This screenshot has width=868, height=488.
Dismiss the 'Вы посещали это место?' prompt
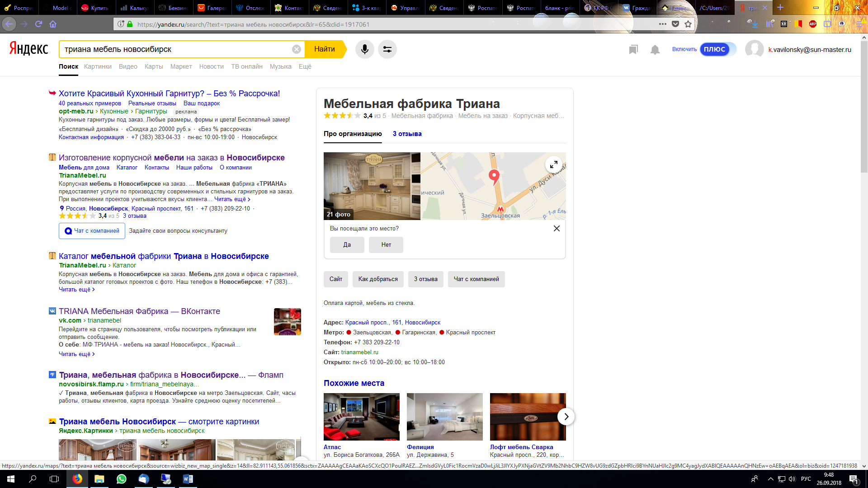tap(557, 229)
